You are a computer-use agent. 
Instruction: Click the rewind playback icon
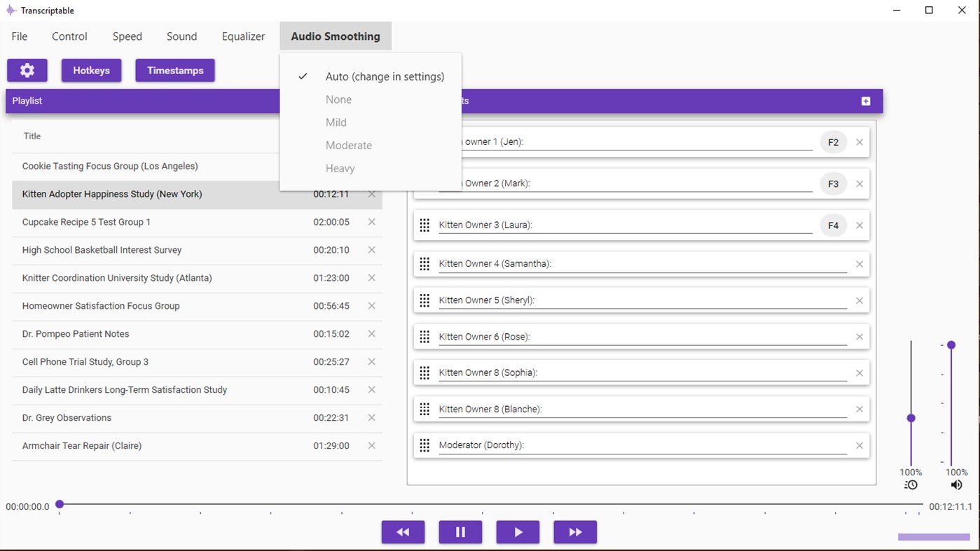pos(403,532)
